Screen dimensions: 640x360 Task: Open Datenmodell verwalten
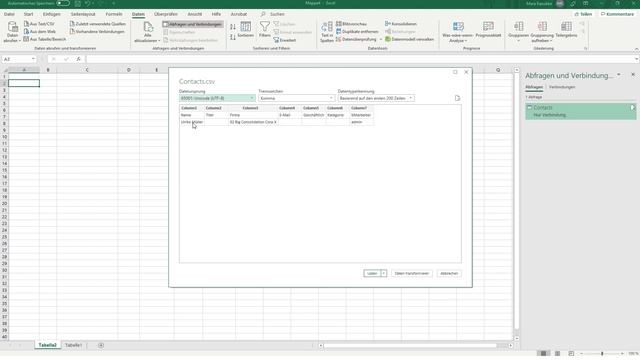tap(409, 39)
